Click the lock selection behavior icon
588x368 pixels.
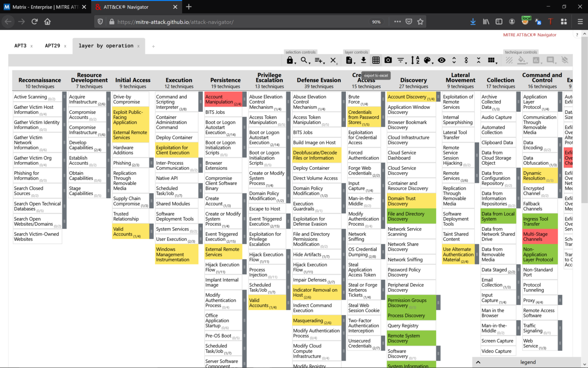(290, 60)
